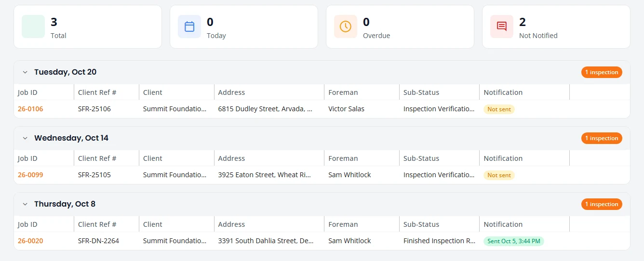Collapse the Tuesday, Oct 20 group
The width and height of the screenshot is (644, 261).
pos(25,72)
